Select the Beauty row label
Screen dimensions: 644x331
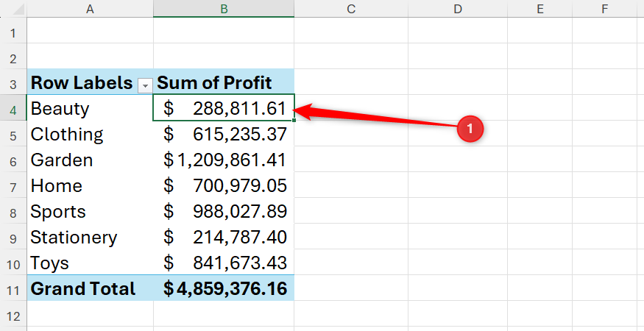coord(90,107)
